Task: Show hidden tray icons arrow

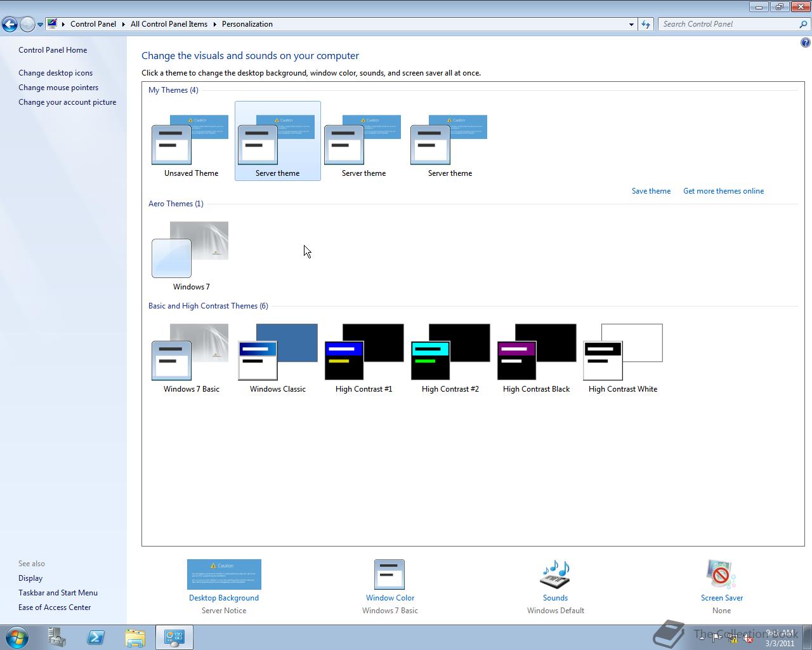Action: point(702,638)
